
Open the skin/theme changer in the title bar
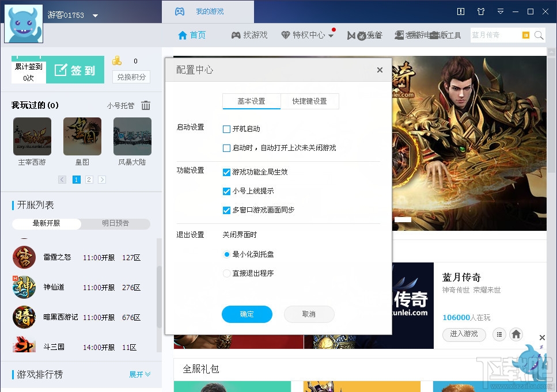[481, 12]
